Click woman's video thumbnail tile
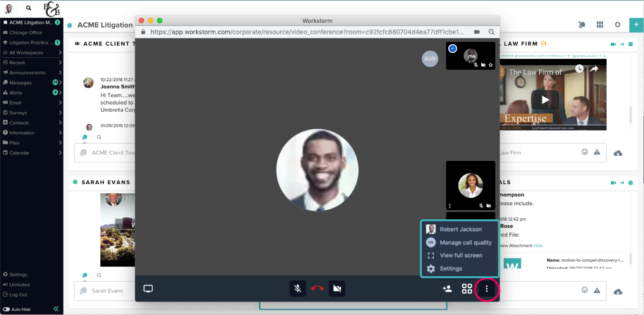Image resolution: width=644 pixels, height=315 pixels. pyautogui.click(x=471, y=186)
